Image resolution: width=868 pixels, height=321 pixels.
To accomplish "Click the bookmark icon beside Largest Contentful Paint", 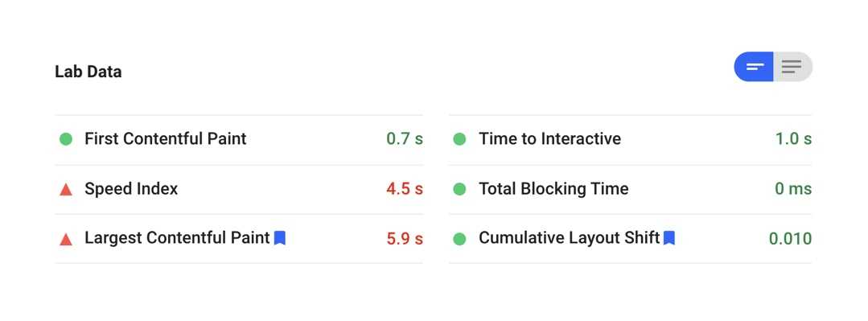I will point(280,238).
